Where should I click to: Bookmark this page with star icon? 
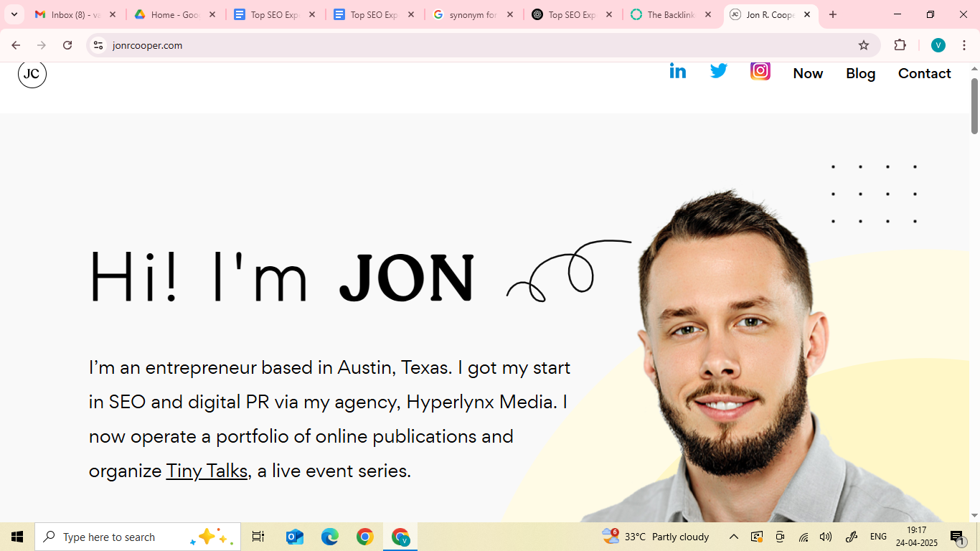[x=864, y=45]
